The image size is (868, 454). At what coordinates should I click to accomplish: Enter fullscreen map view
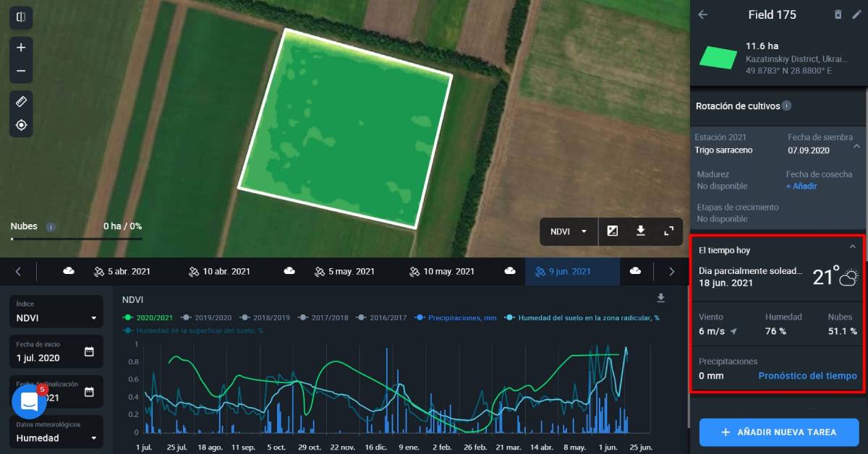point(668,231)
